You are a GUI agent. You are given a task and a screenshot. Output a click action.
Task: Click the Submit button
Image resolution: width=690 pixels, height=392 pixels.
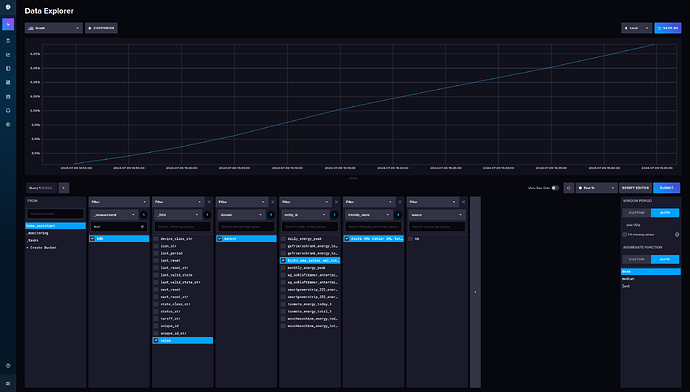pos(666,188)
